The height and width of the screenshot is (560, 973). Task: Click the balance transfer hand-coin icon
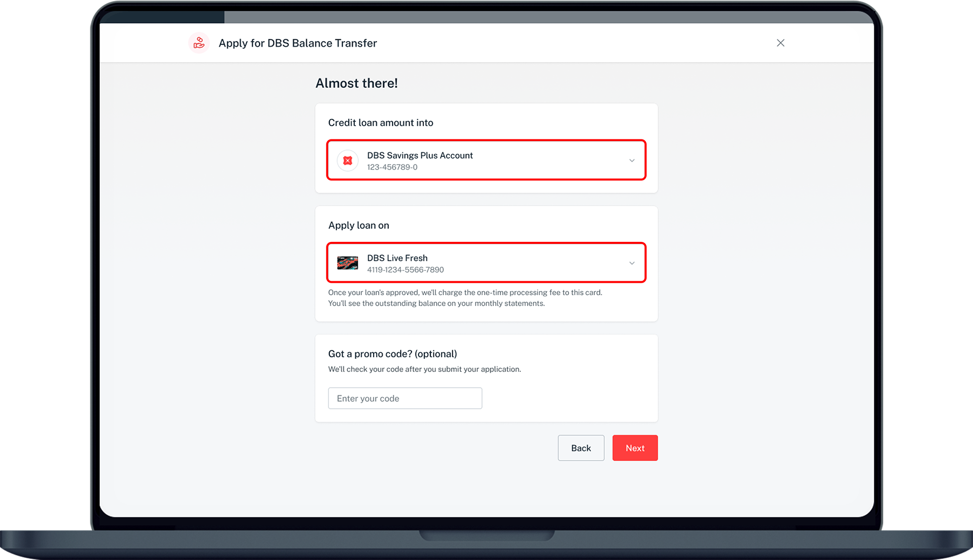[x=199, y=43]
